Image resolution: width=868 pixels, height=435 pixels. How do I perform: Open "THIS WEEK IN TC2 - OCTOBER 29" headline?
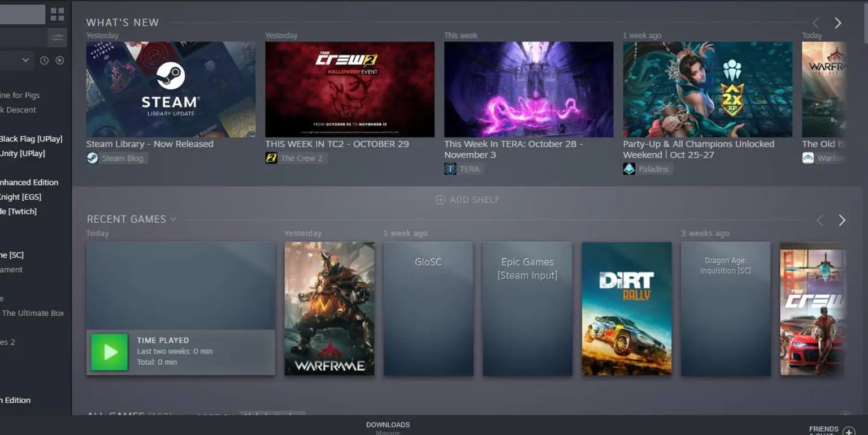click(x=337, y=144)
